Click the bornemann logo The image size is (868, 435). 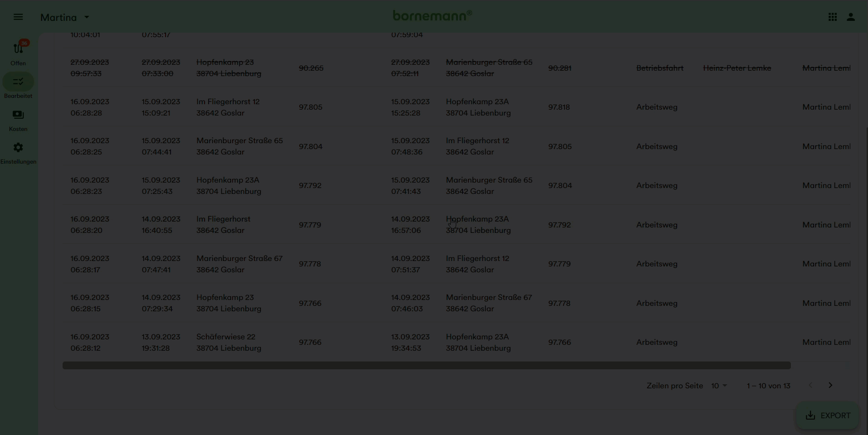432,16
